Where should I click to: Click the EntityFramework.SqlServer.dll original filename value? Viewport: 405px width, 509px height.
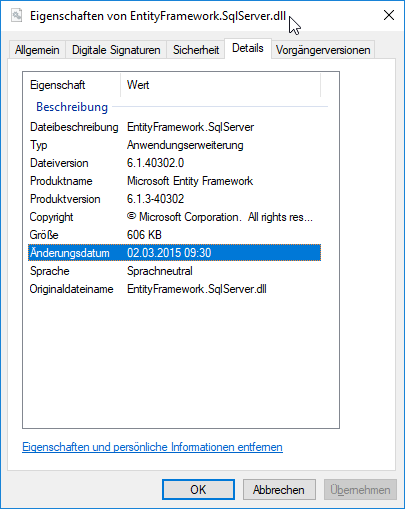point(197,289)
